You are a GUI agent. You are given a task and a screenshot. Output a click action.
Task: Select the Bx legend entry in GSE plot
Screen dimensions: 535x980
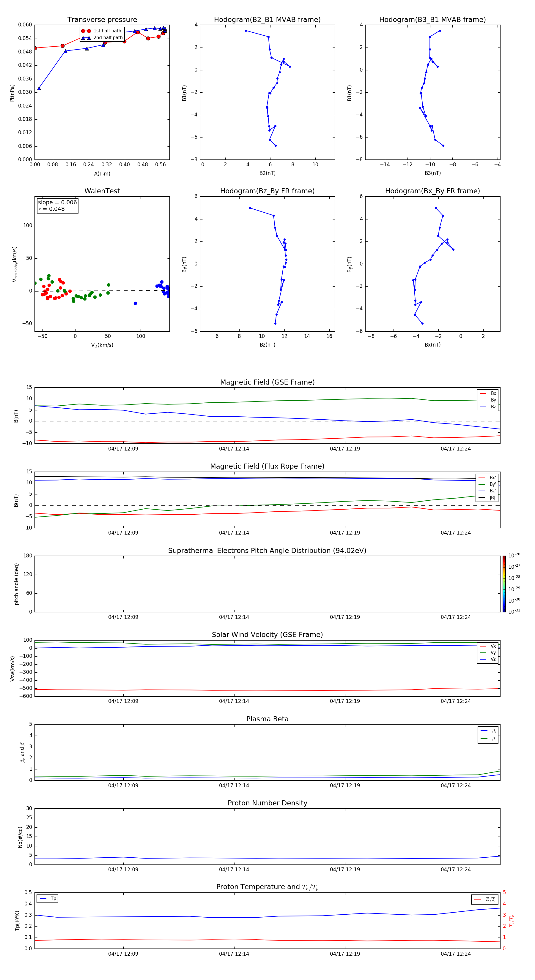pyautogui.click(x=488, y=393)
